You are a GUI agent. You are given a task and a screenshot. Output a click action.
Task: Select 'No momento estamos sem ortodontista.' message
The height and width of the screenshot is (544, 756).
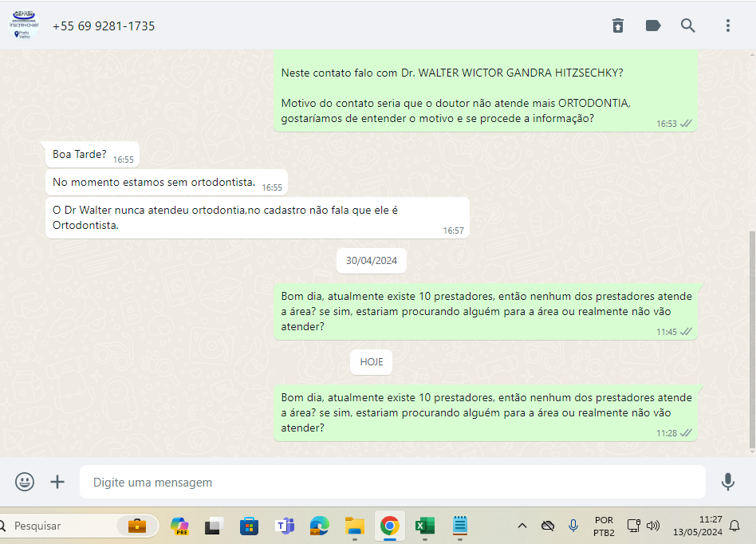click(167, 183)
